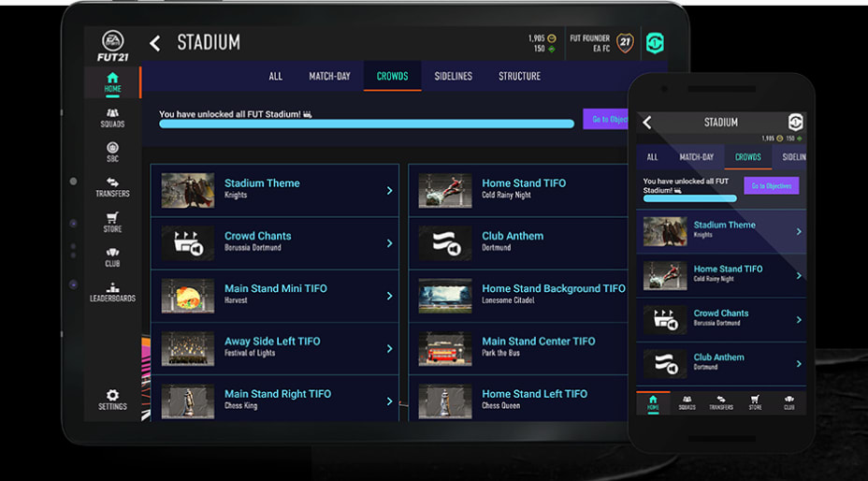Switch to the Structure tab
The height and width of the screenshot is (481, 868).
(519, 76)
